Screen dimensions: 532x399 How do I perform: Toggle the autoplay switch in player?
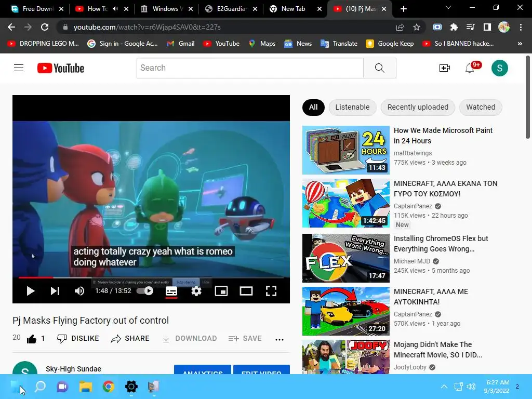[x=145, y=291]
